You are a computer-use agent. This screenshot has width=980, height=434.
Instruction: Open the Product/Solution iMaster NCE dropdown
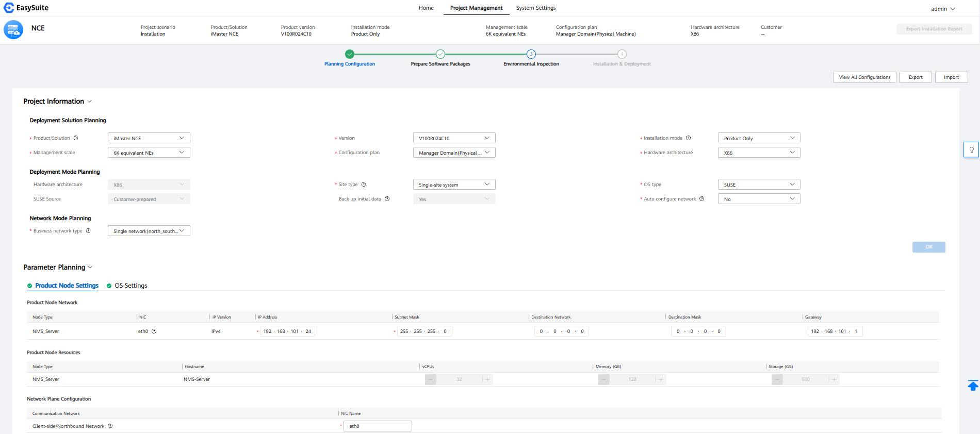click(x=149, y=138)
